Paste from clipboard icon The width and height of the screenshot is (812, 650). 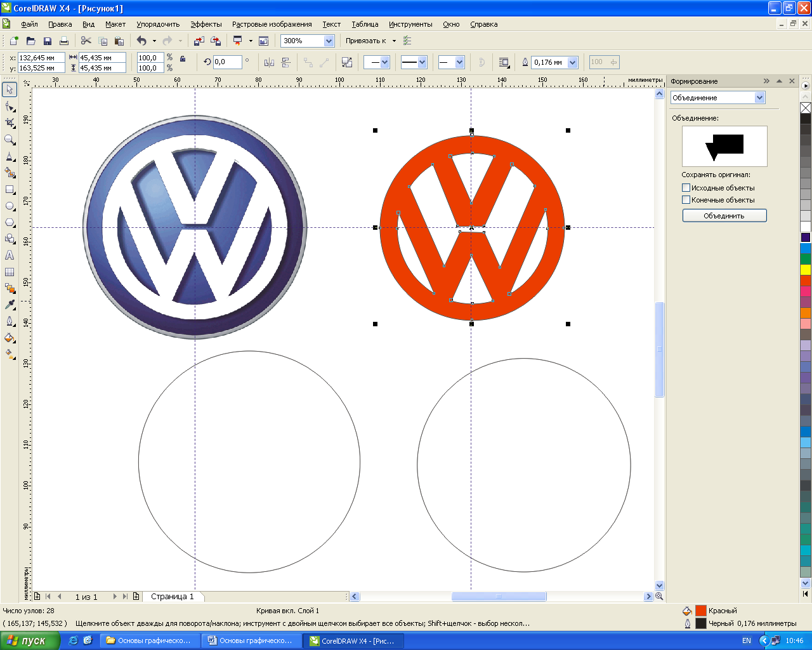tap(119, 41)
